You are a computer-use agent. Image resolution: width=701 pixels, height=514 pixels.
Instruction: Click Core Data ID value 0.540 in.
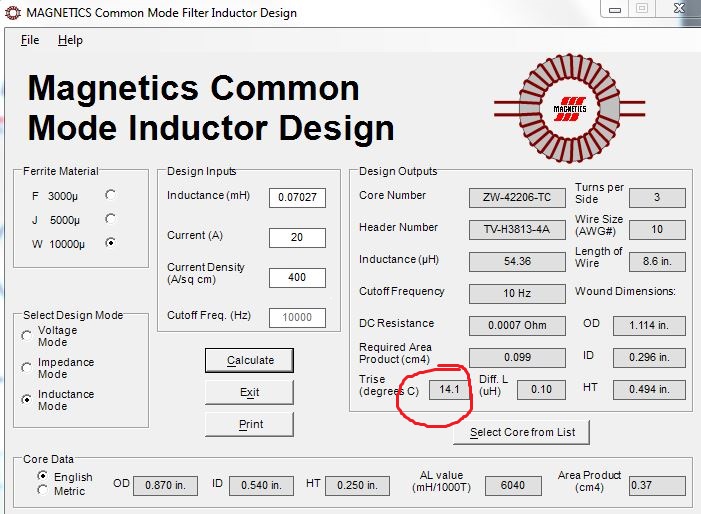tap(262, 486)
